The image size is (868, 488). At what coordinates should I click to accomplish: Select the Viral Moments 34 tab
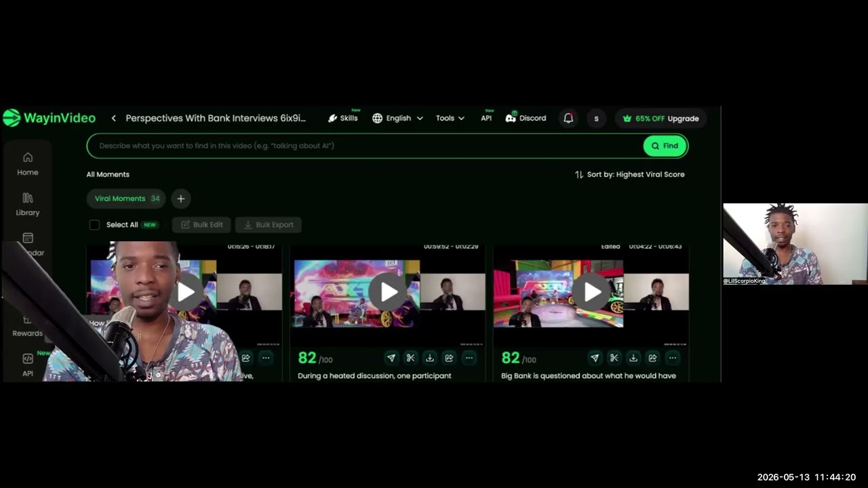tap(126, 199)
